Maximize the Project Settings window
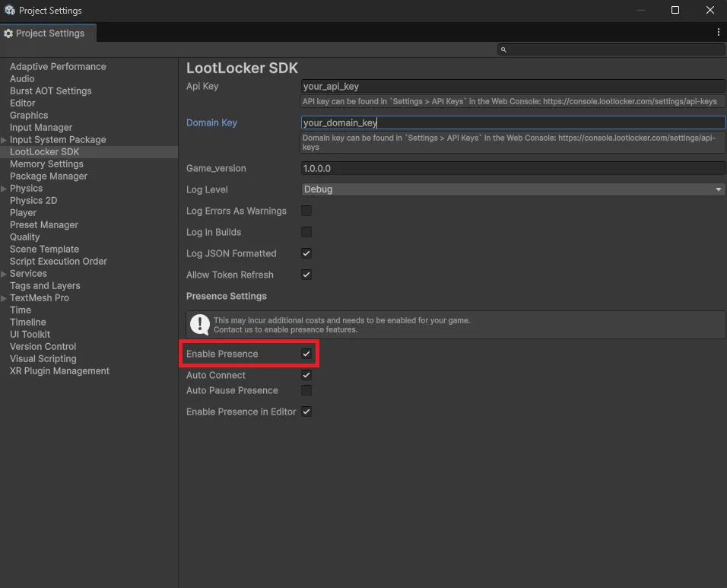This screenshot has height=588, width=727. (x=675, y=10)
